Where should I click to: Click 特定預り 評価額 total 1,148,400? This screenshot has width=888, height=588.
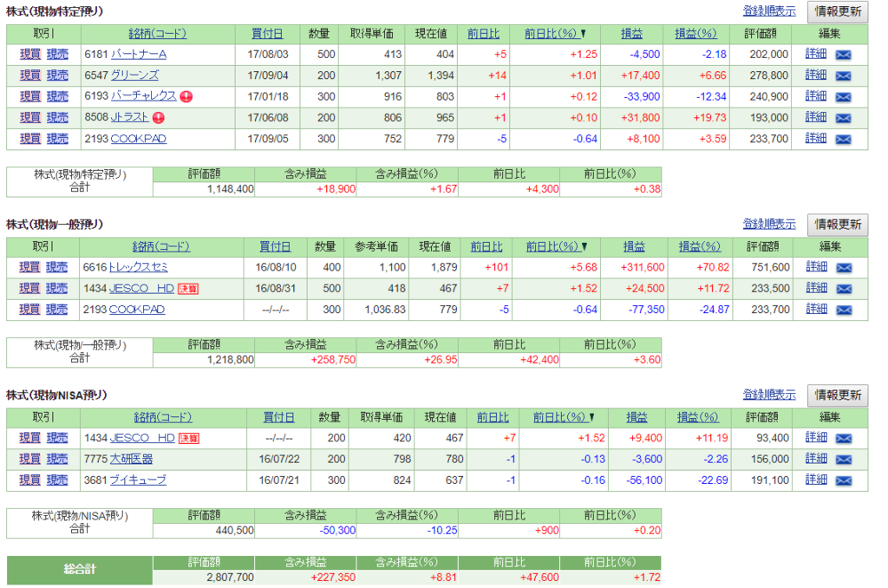pyautogui.click(x=230, y=189)
